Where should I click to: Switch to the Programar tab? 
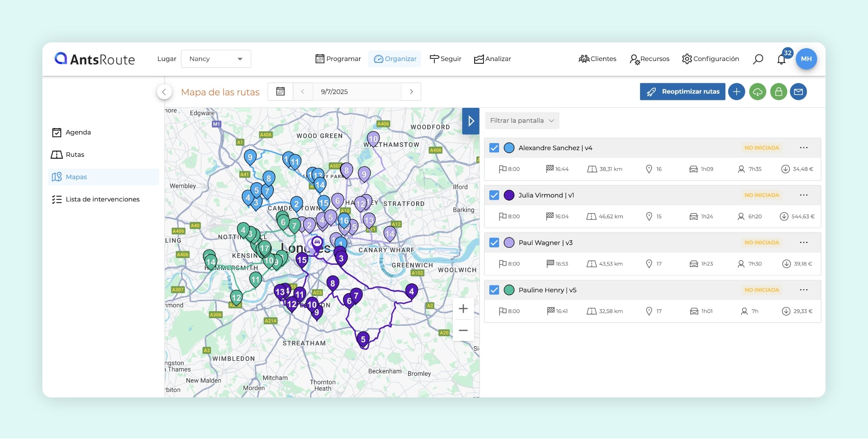338,59
